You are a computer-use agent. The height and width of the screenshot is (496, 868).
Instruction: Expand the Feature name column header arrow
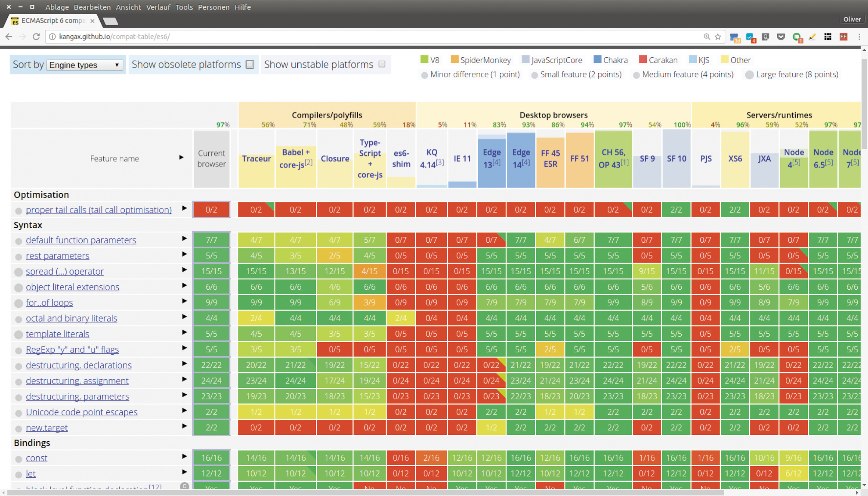(181, 158)
